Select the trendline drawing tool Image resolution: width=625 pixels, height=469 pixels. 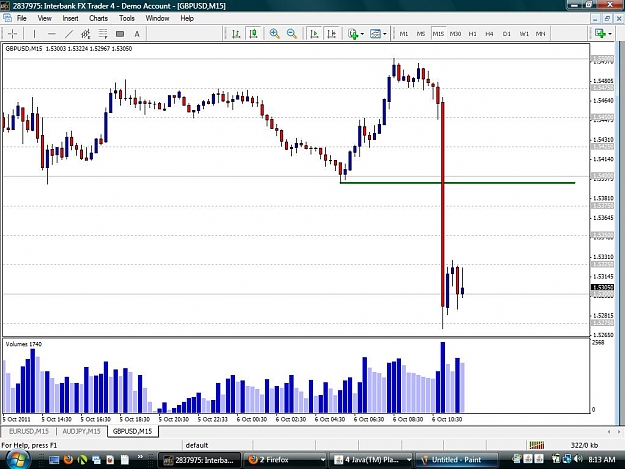pos(69,34)
